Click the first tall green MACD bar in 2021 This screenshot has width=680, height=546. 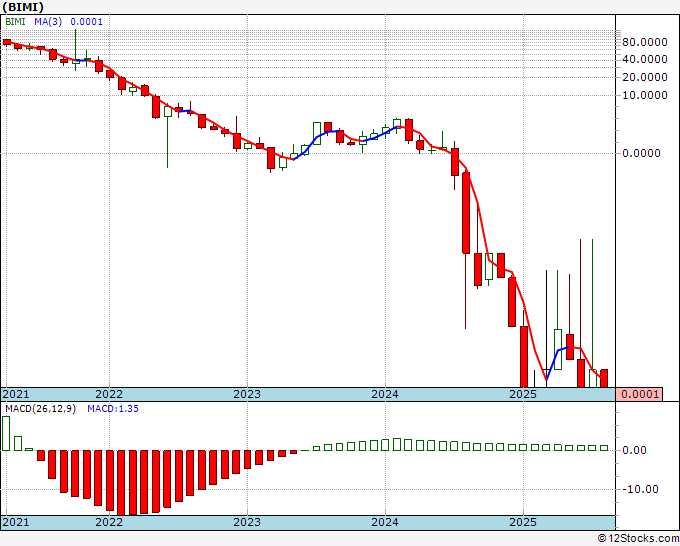coord(6,433)
